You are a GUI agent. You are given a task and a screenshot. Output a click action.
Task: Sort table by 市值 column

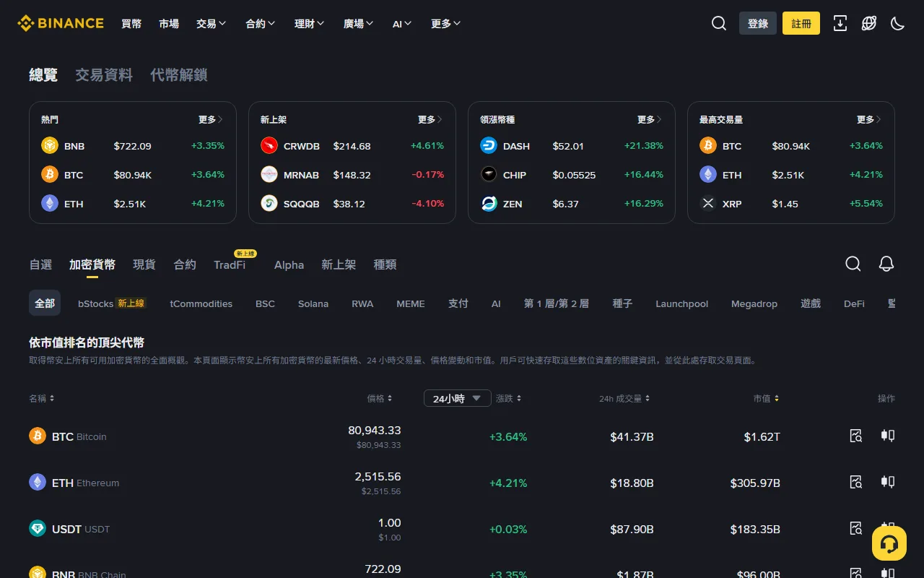(x=767, y=398)
